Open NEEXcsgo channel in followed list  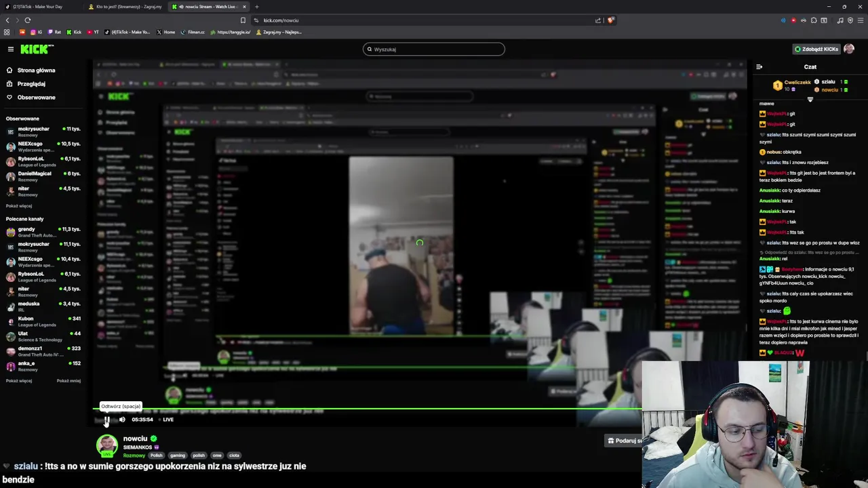click(43, 146)
